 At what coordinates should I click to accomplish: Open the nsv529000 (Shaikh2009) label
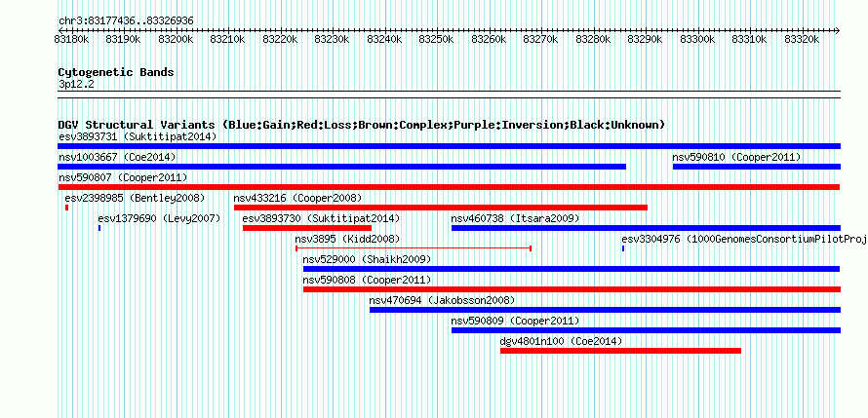(367, 259)
